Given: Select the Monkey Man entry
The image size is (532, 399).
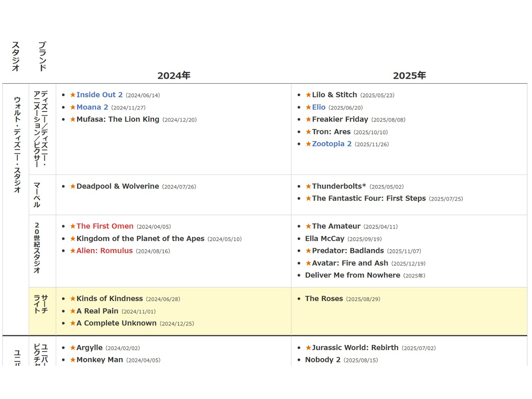Looking at the screenshot, I should coord(100,360).
